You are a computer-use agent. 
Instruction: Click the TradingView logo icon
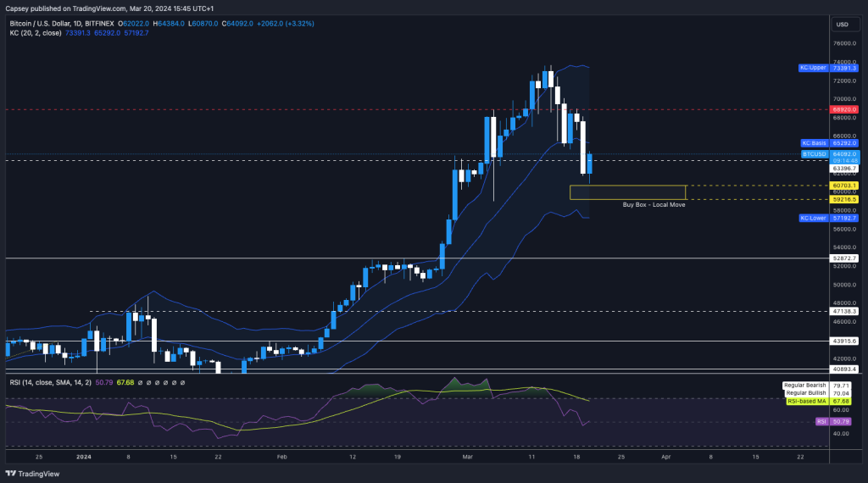pos(11,474)
